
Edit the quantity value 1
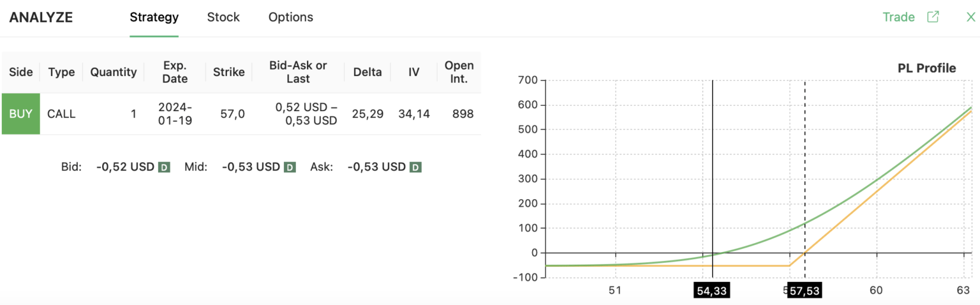coord(133,114)
